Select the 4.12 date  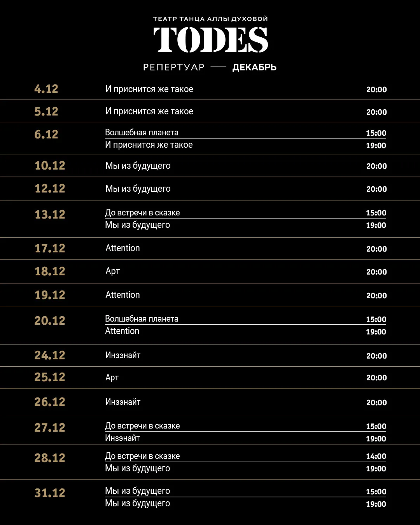click(46, 89)
